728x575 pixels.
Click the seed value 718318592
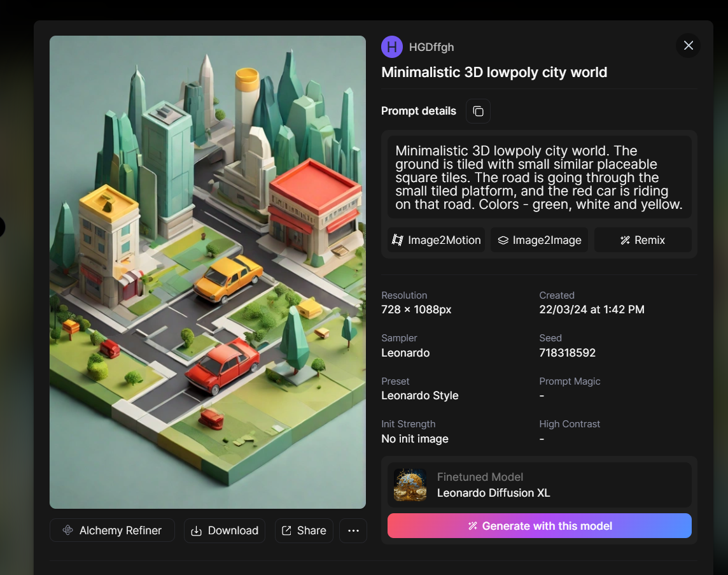click(x=567, y=353)
